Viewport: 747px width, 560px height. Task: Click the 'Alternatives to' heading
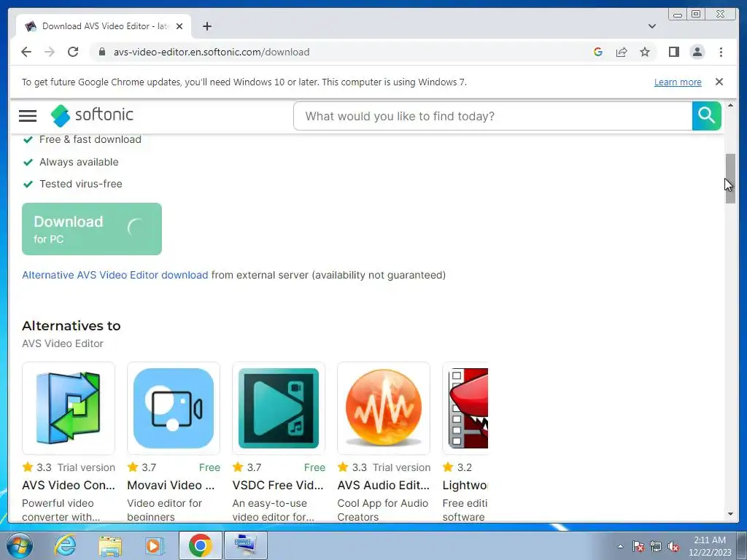[71, 326]
